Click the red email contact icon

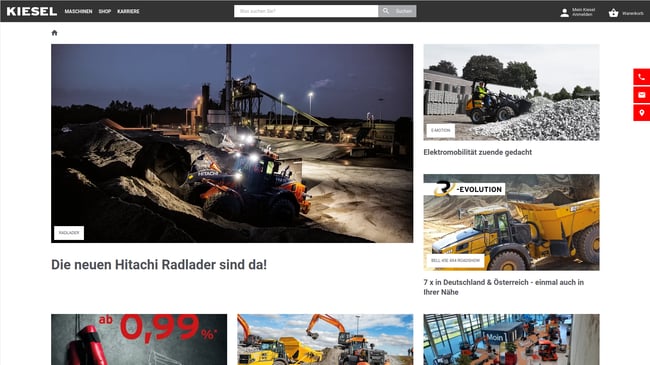click(x=641, y=95)
